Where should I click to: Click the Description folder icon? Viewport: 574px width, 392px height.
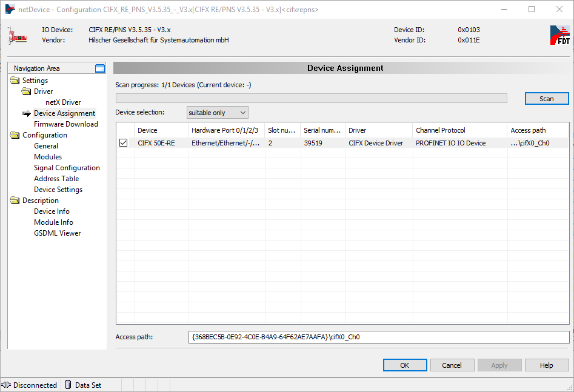coord(15,201)
